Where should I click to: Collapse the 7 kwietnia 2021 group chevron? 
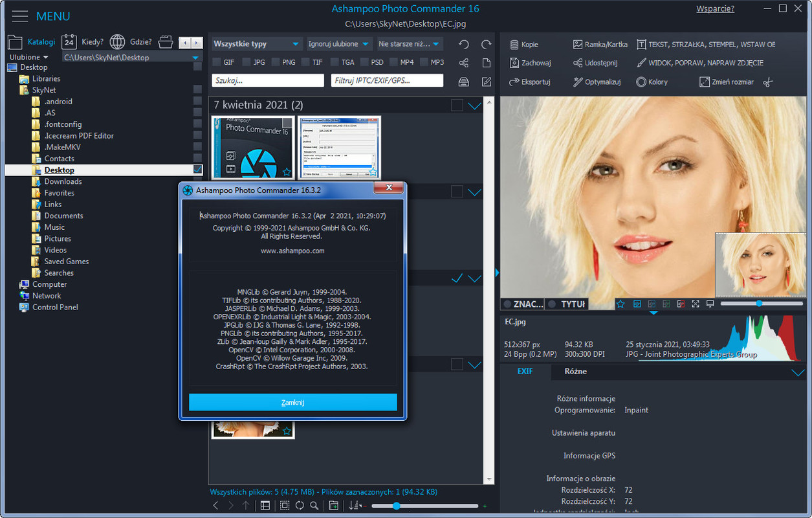(x=475, y=106)
